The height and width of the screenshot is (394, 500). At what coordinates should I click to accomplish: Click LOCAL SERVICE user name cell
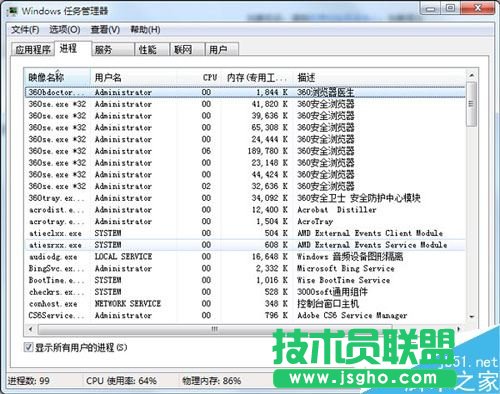coord(123,257)
